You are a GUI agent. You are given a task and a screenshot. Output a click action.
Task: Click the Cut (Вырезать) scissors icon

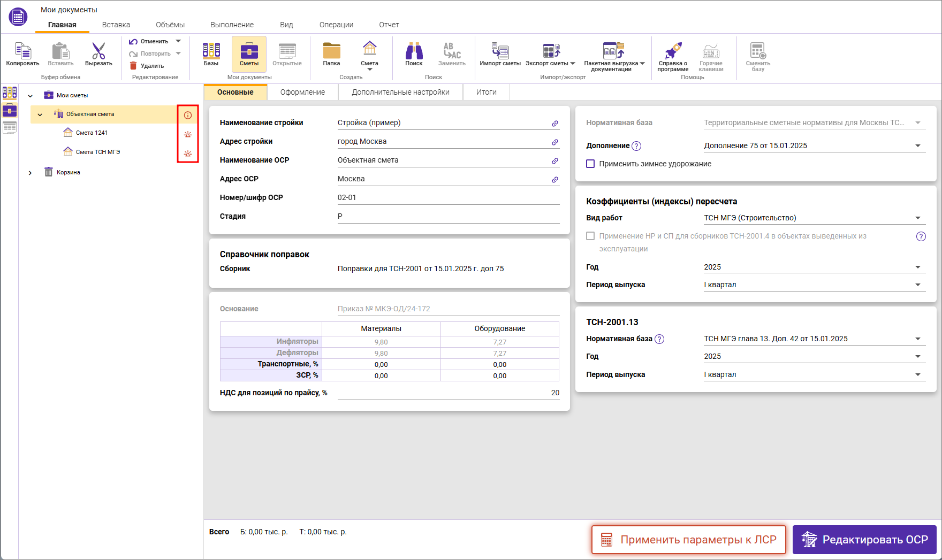(x=98, y=52)
